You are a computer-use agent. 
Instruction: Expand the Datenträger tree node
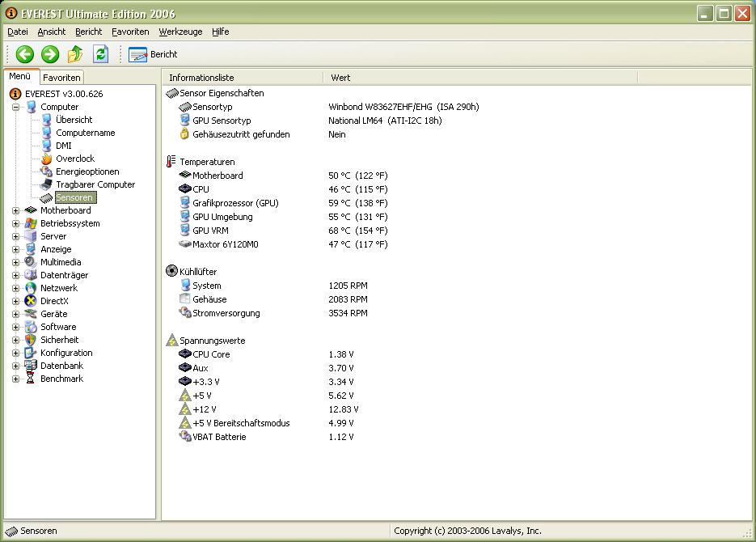pos(16,275)
